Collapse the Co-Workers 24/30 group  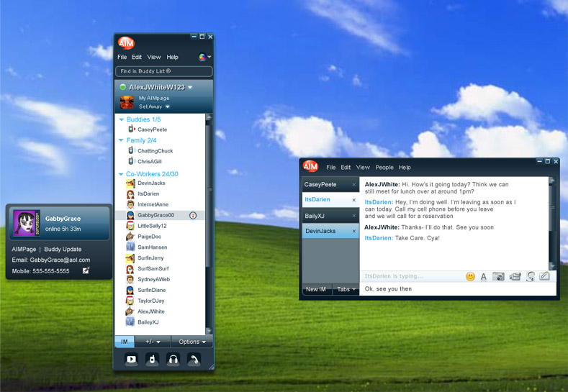pos(122,174)
